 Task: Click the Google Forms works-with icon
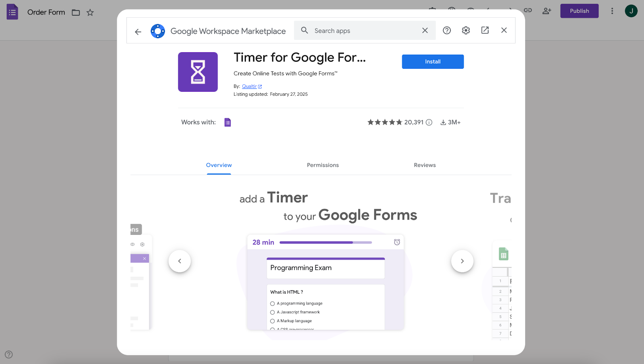(228, 122)
